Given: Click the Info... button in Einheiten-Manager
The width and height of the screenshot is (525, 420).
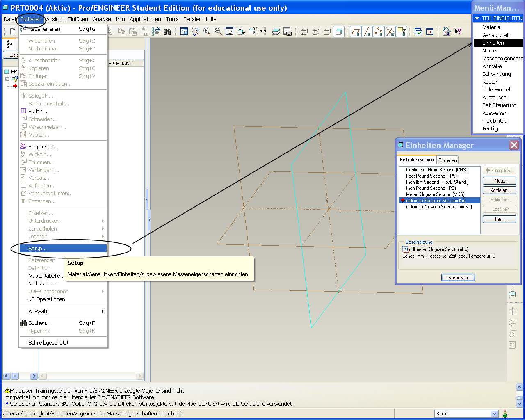Looking at the screenshot, I should 500,219.
